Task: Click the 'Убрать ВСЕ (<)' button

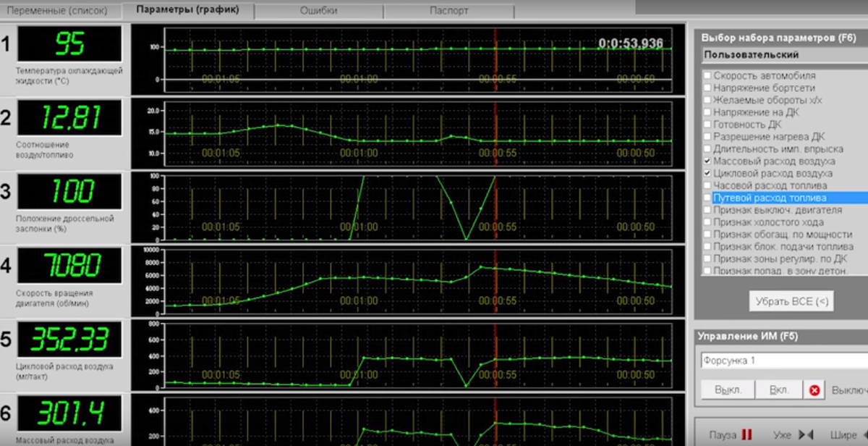Action: 791,300
